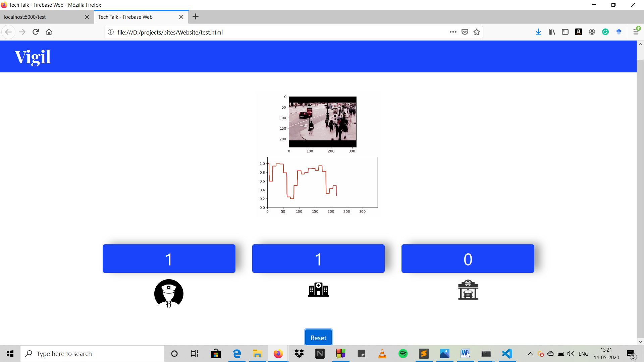Click the police counter button showing 1
The image size is (644, 362).
pos(169,259)
